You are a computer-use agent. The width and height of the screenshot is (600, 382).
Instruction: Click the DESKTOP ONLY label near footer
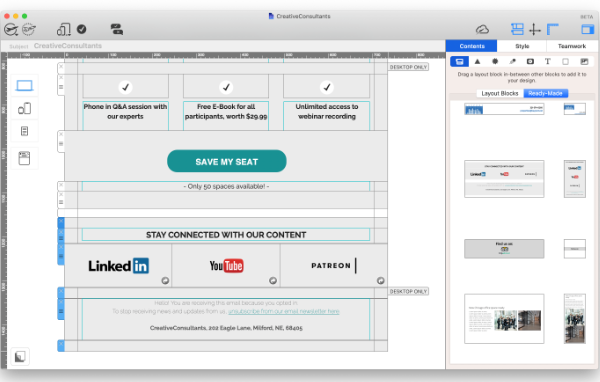pos(408,291)
